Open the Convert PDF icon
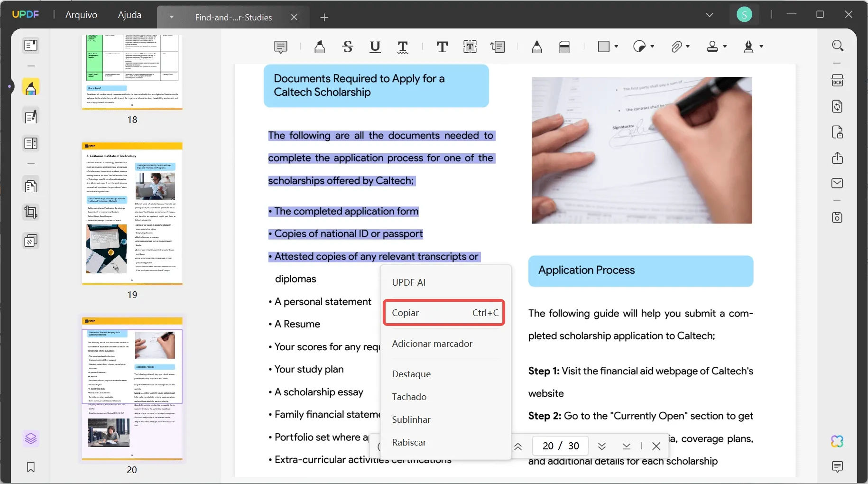Viewport: 868px width, 484px height. click(x=838, y=106)
